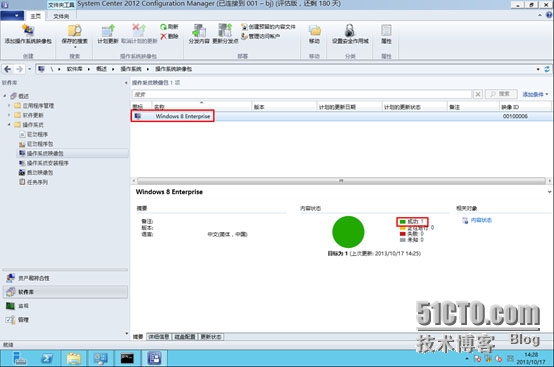The image size is (554, 367).
Task: Click Operating Systems (操作系统) in breadcrumb path
Action: click(x=131, y=69)
